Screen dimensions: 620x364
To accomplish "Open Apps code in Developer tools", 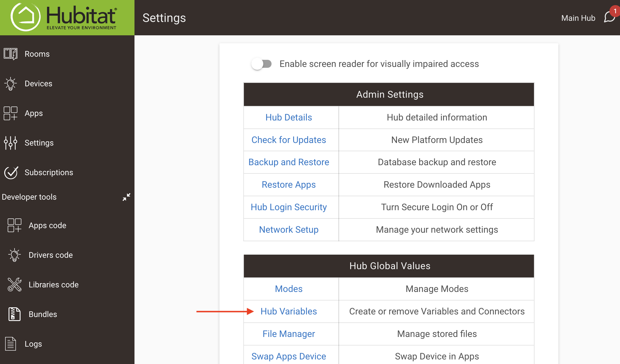I will (x=48, y=225).
